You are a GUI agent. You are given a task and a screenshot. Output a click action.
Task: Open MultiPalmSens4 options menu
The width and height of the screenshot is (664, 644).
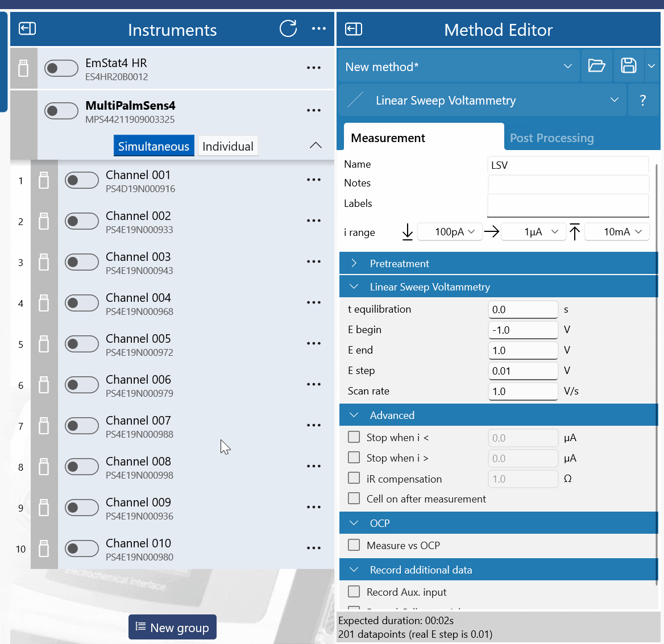click(313, 110)
